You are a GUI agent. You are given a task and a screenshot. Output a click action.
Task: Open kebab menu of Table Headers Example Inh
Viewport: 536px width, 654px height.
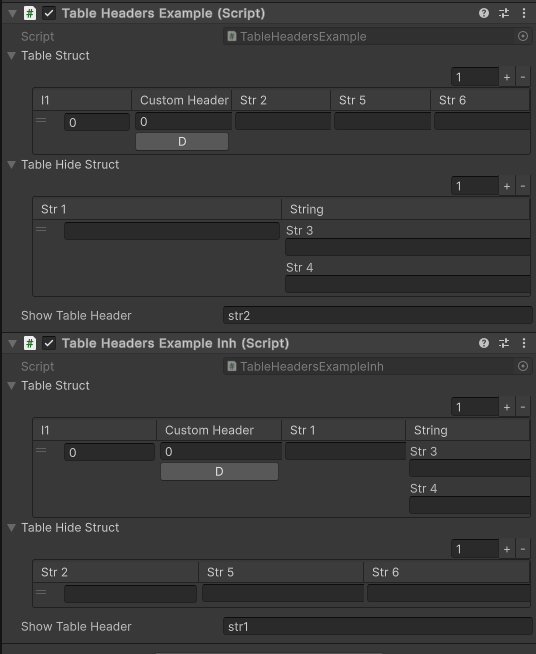[x=524, y=343]
